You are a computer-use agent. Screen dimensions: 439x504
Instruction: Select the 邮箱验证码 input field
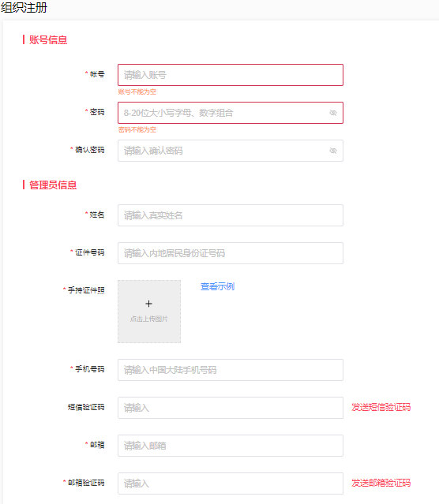(231, 483)
